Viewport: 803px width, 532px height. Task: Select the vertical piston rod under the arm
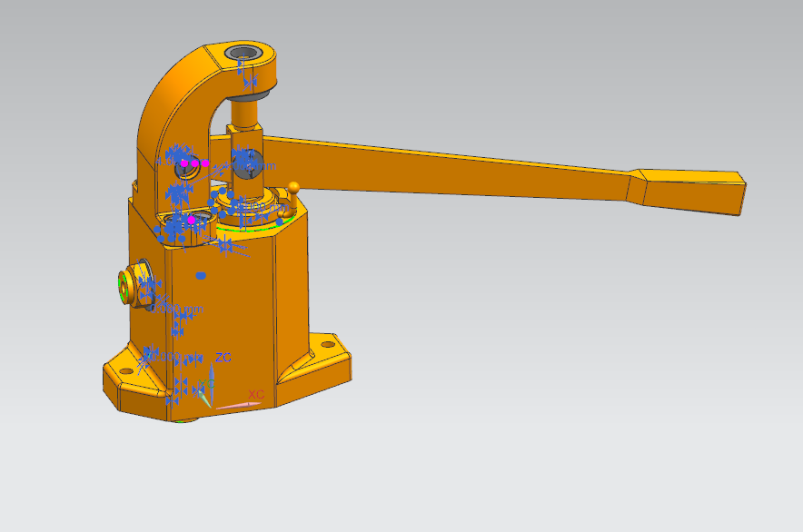tap(244, 113)
